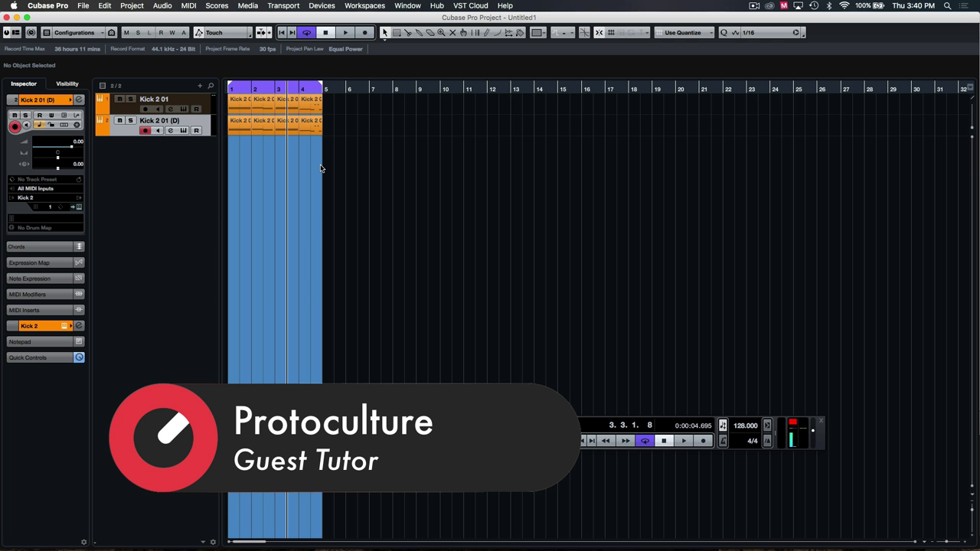Click Go to Left Locator in toolbar
The height and width of the screenshot is (551, 980).
click(282, 33)
